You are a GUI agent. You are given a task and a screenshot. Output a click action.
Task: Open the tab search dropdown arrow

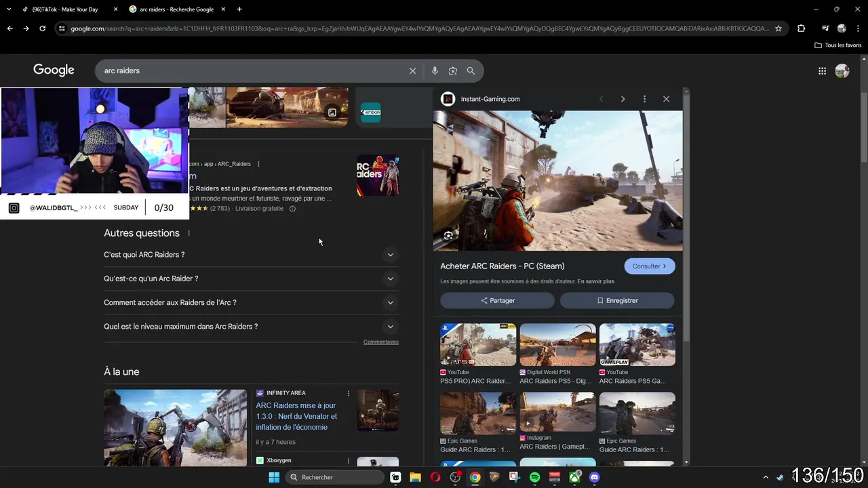pyautogui.click(x=9, y=9)
